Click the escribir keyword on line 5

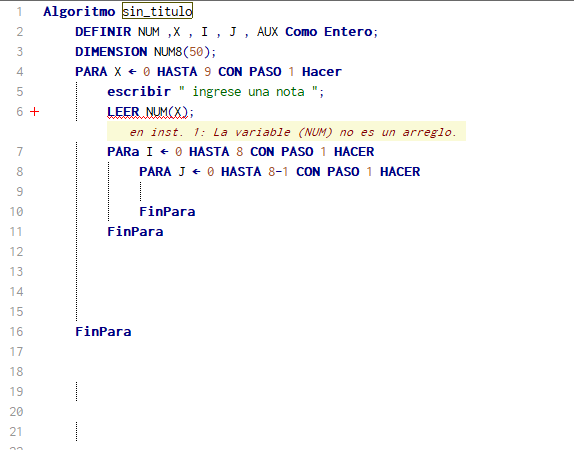pyautogui.click(x=139, y=92)
